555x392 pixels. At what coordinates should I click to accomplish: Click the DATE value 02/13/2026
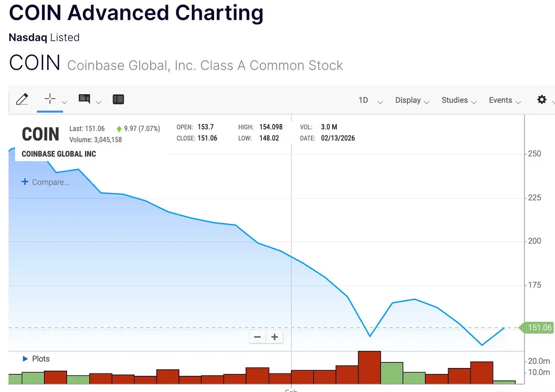point(338,138)
